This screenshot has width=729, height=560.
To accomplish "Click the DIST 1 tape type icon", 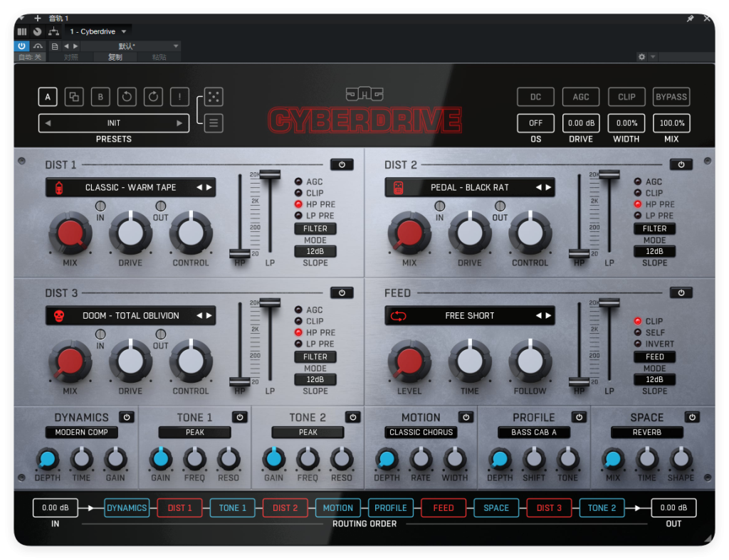I will [x=59, y=188].
